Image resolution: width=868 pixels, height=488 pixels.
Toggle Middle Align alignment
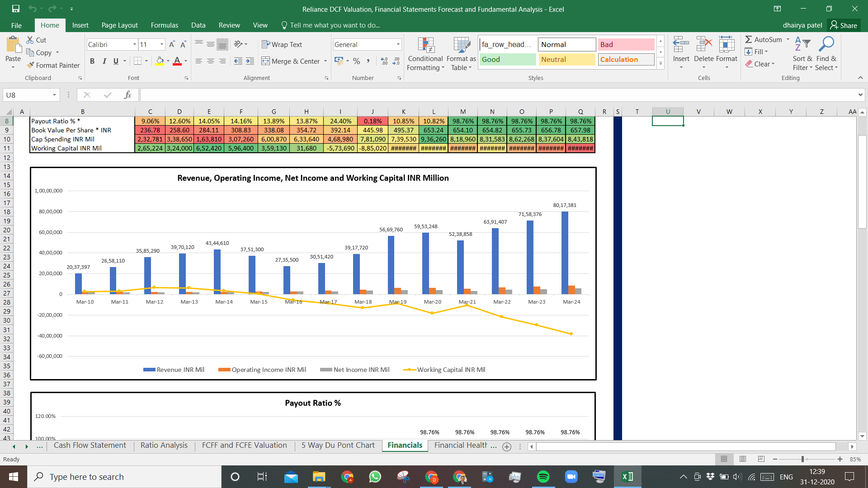211,44
